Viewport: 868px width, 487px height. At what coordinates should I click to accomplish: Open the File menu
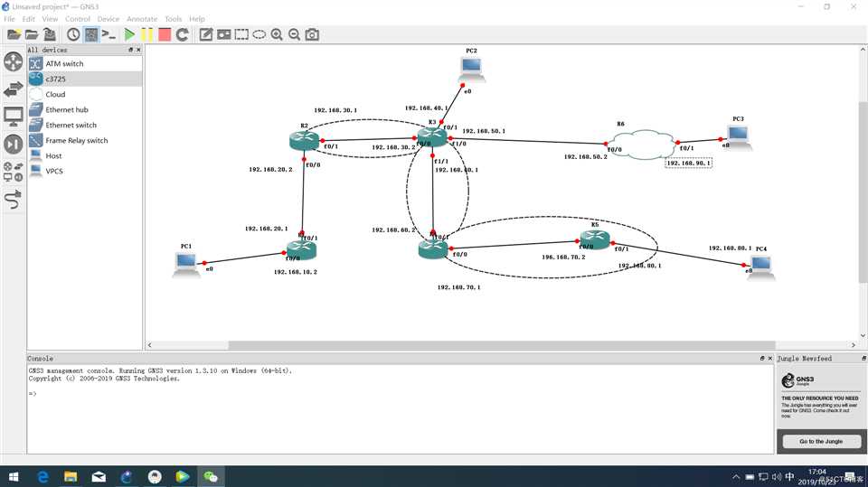point(9,19)
